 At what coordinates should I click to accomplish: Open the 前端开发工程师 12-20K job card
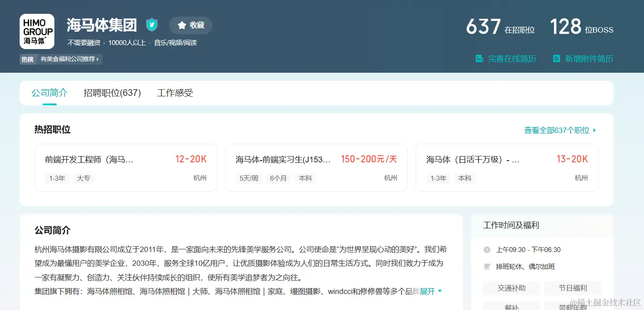pyautogui.click(x=126, y=168)
